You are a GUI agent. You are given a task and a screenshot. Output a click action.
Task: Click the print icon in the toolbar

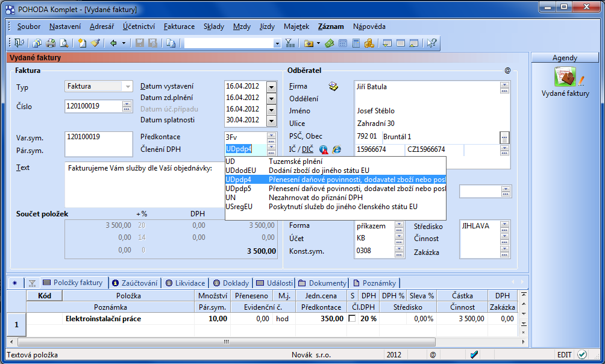pyautogui.click(x=51, y=43)
